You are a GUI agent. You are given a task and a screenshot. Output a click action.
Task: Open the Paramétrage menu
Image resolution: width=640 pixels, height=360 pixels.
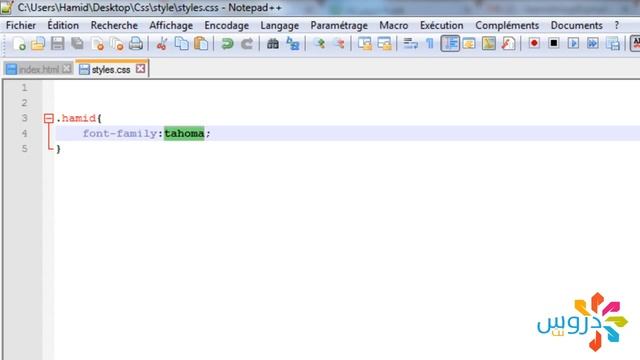pyautogui.click(x=339, y=25)
